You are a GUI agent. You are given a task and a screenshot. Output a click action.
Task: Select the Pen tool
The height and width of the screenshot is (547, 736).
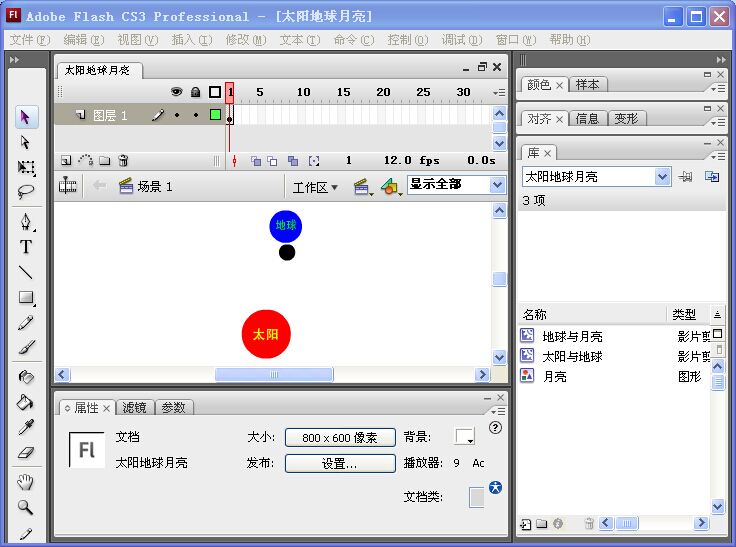(25, 222)
